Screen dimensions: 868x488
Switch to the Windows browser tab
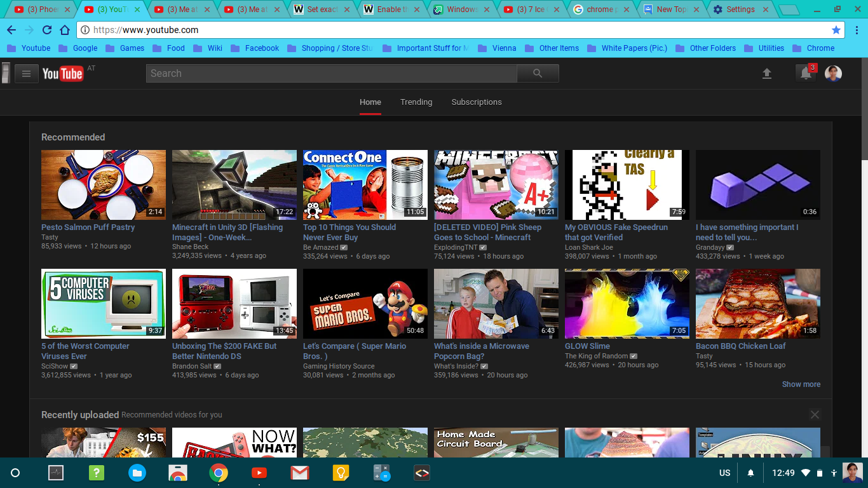pos(461,10)
